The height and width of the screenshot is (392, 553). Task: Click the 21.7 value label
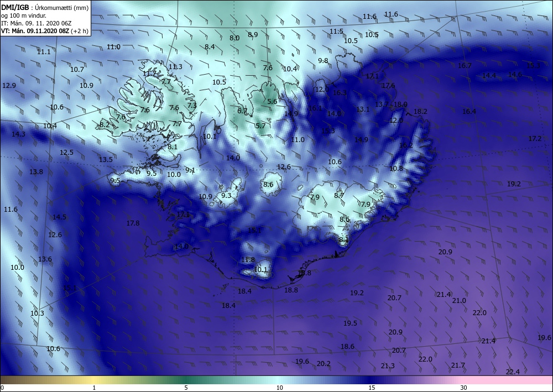pos(458,365)
